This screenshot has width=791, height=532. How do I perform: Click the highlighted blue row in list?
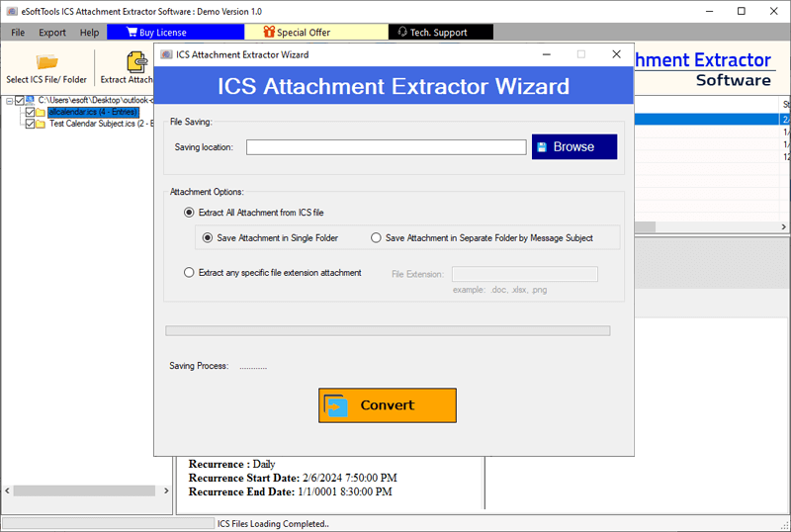click(x=712, y=119)
